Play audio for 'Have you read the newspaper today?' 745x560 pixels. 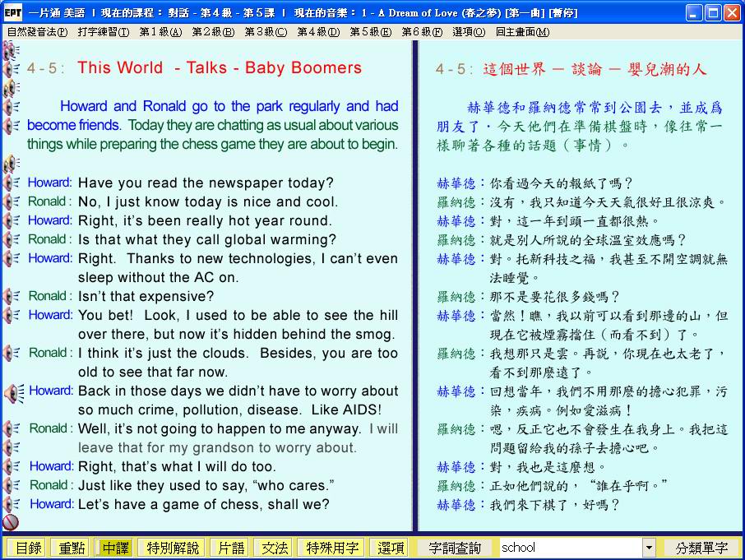[12, 183]
